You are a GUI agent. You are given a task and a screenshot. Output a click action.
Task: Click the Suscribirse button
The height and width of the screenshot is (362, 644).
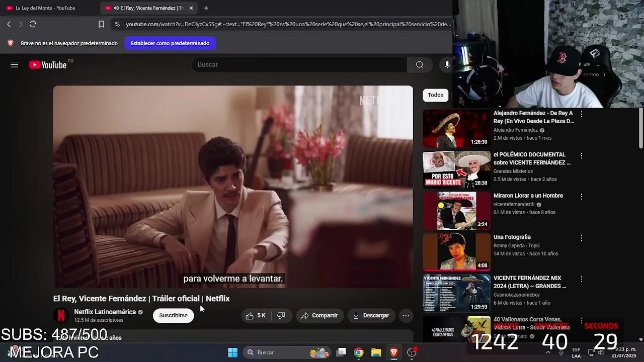click(x=173, y=316)
